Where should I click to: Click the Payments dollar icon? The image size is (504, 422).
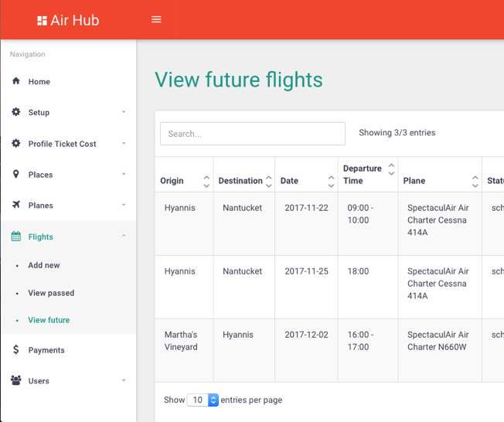click(x=16, y=350)
